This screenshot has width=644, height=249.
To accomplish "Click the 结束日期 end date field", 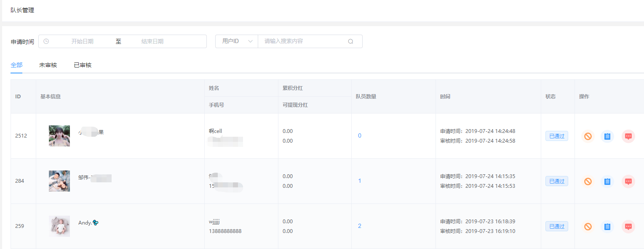I will click(x=152, y=41).
